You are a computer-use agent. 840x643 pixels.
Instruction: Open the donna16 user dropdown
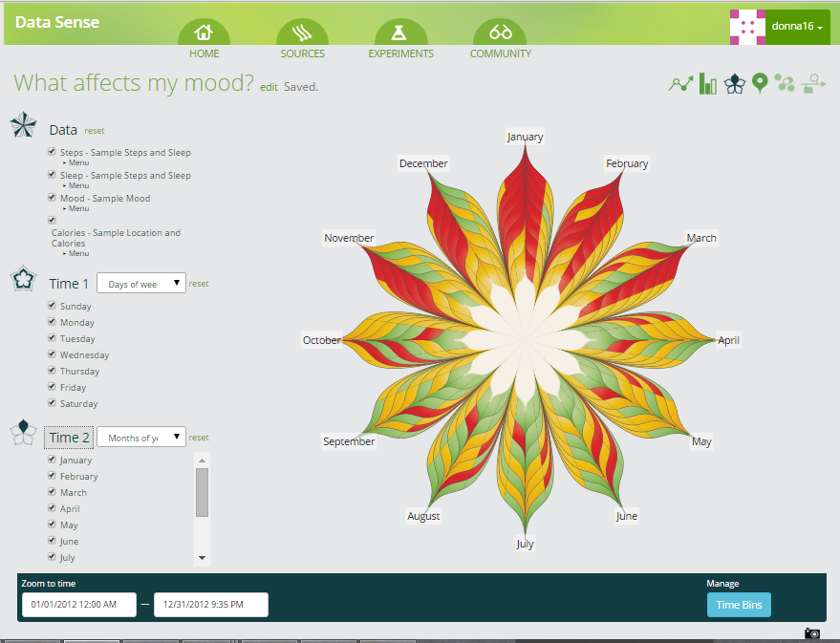tap(797, 27)
